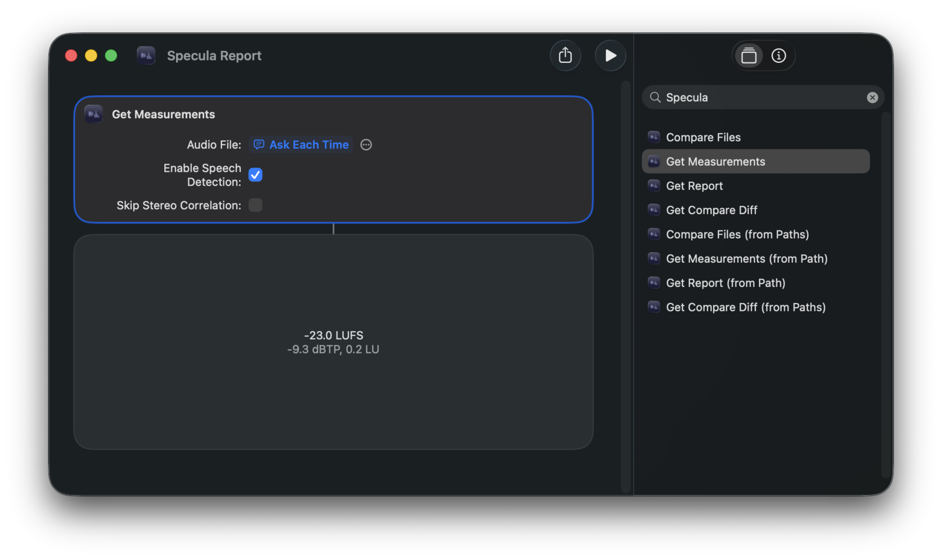The height and width of the screenshot is (560, 942).
Task: Click the -23.0 LUFS result text
Action: tap(334, 335)
